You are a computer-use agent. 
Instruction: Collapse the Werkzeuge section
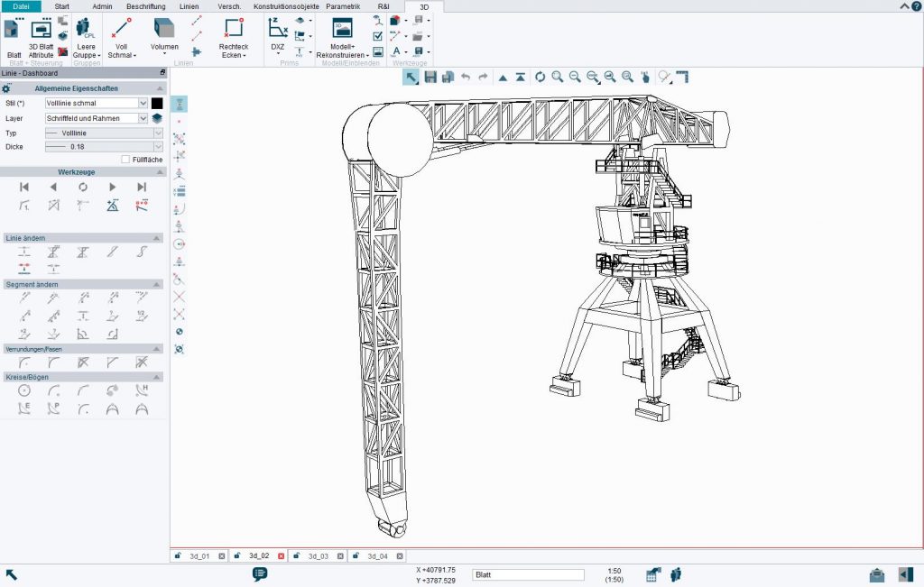pyautogui.click(x=161, y=171)
